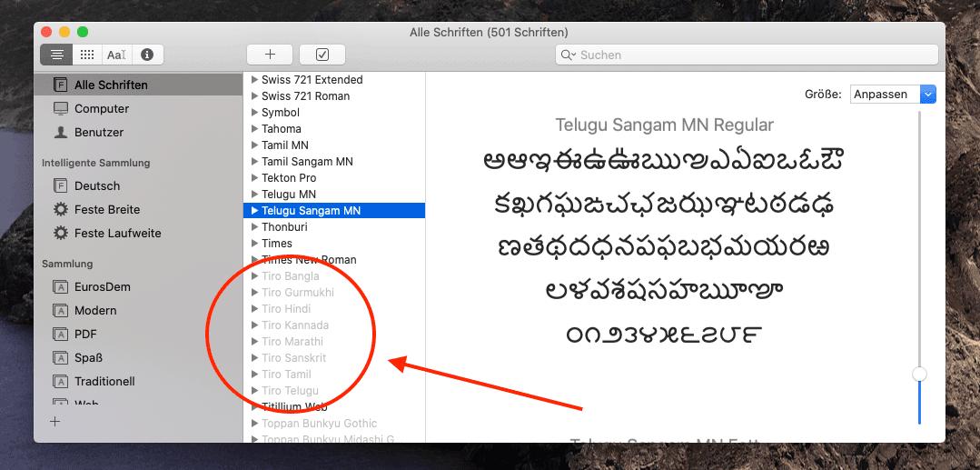Click the search magnifier icon
Viewport: 980px width, 470px height.
(x=568, y=55)
